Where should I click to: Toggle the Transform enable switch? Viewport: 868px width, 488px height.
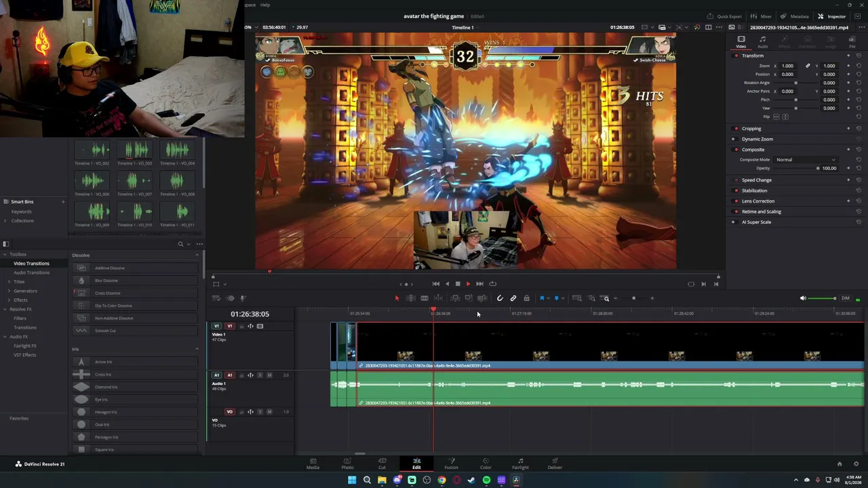point(736,56)
